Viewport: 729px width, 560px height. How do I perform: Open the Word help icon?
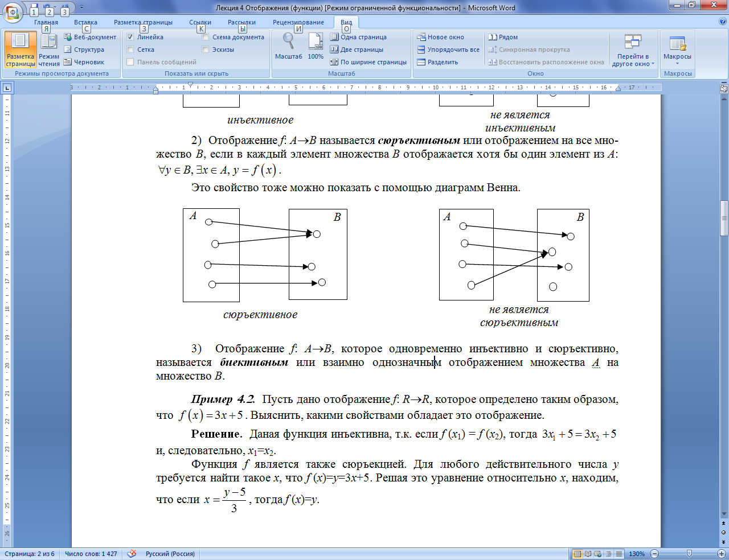tap(723, 22)
